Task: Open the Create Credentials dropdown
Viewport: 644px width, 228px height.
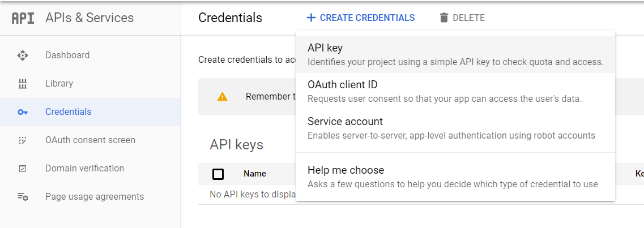Action: tap(361, 18)
